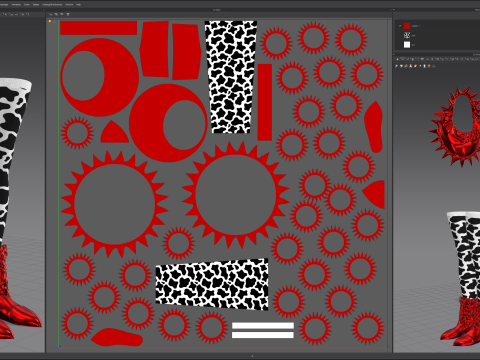Click the orange round icon in property toolbar
480x360 pixels.
(x=429, y=66)
